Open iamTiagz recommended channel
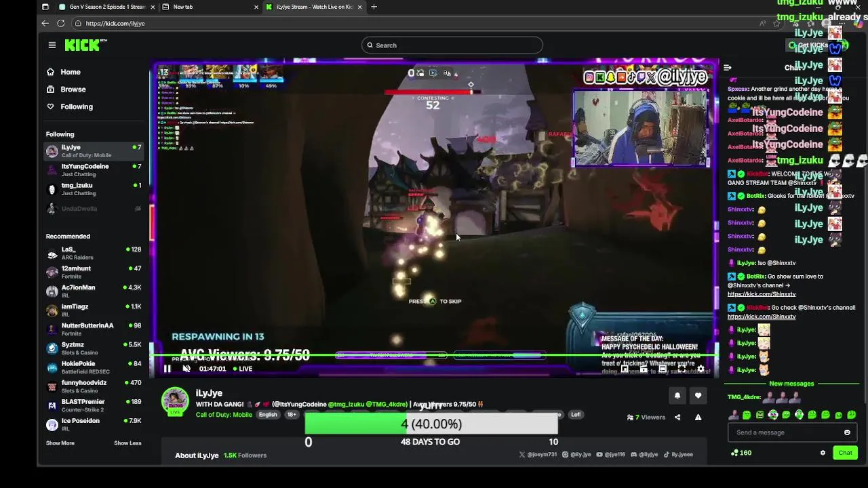The width and height of the screenshot is (868, 488). pyautogui.click(x=94, y=310)
